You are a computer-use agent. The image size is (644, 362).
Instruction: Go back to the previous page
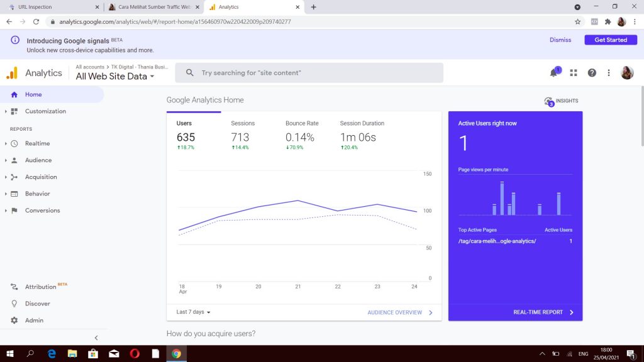click(9, 22)
